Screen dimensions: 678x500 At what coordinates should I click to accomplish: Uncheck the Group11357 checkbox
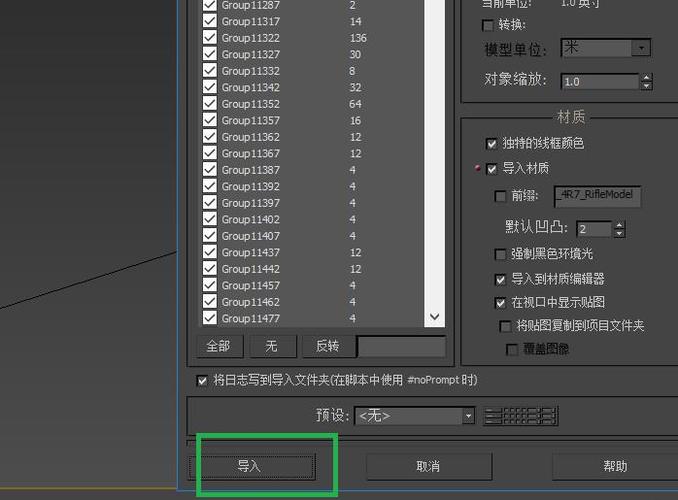(210, 120)
